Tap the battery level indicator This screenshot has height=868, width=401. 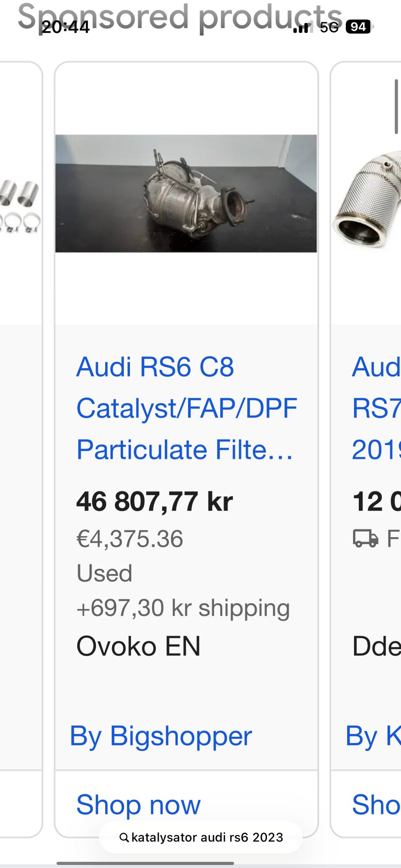[x=358, y=27]
